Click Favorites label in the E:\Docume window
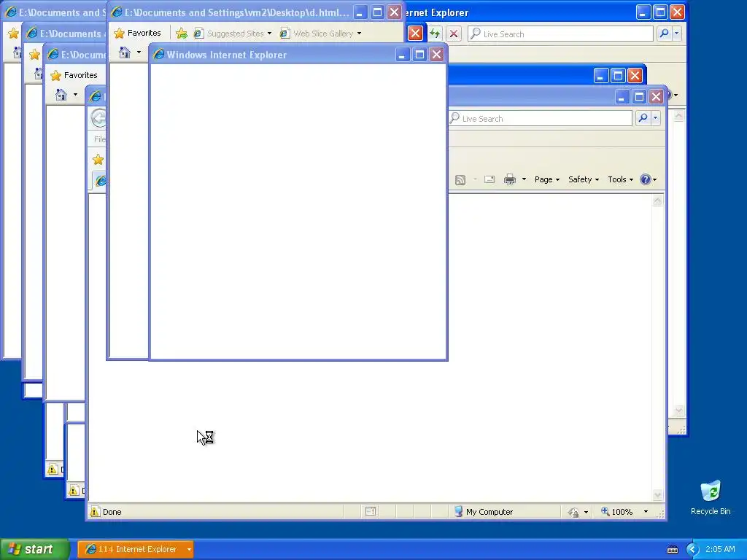747x560 pixels. coord(80,75)
